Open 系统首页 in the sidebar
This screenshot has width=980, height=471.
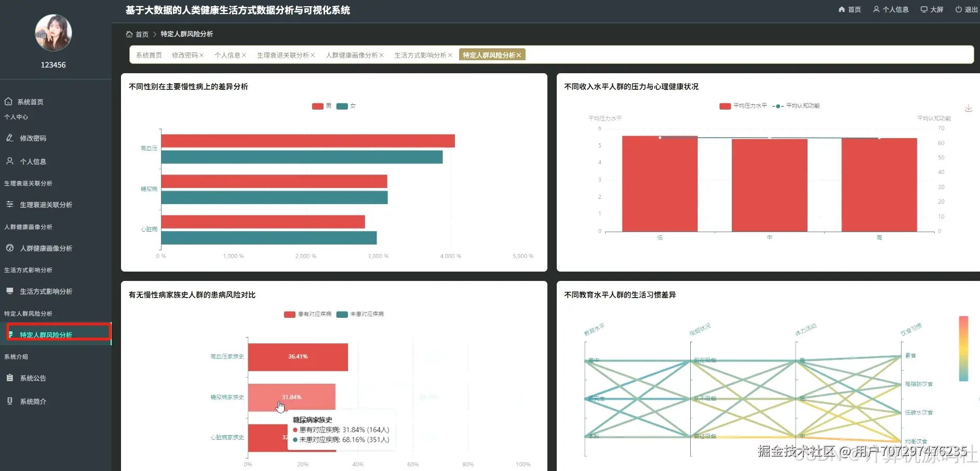[30, 102]
